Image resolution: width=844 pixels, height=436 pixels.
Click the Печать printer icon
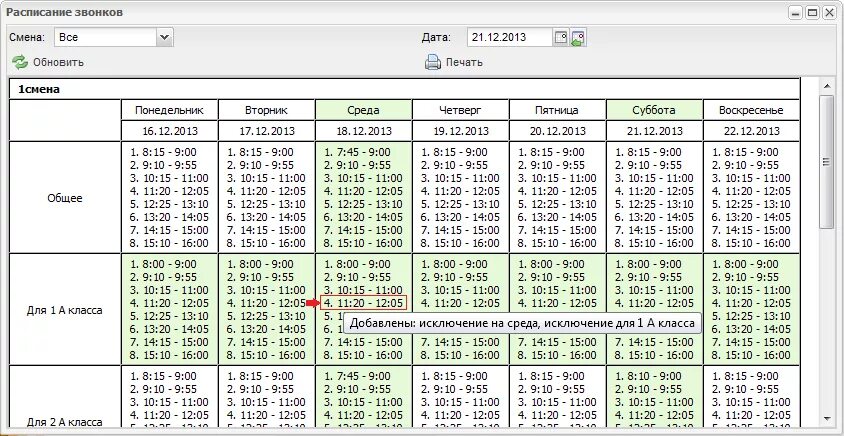433,62
